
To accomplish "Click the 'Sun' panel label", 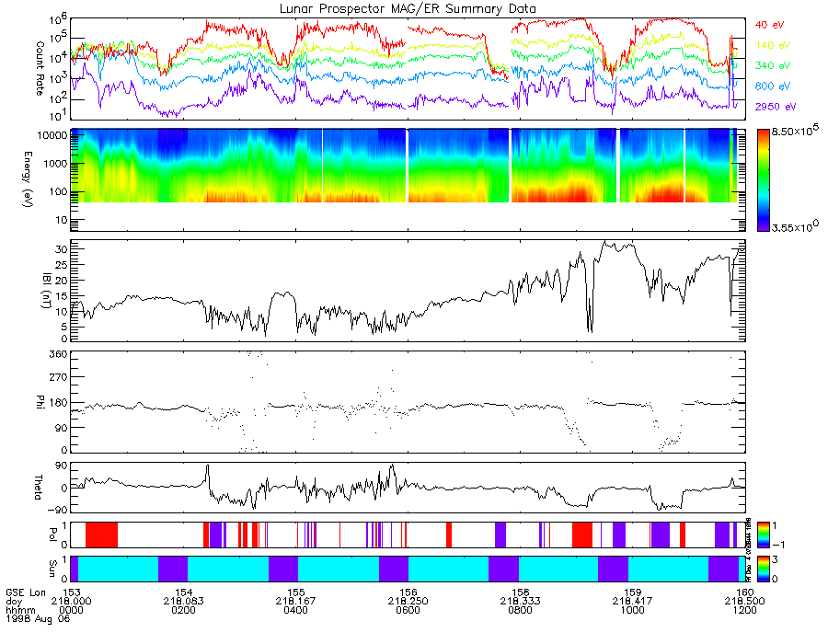I will click(x=52, y=568).
